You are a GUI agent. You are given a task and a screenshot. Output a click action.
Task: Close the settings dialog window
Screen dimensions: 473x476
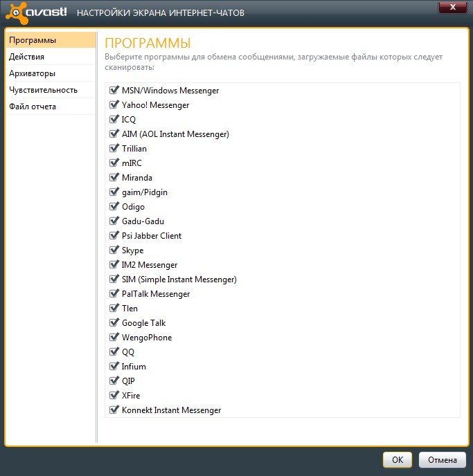(x=453, y=8)
